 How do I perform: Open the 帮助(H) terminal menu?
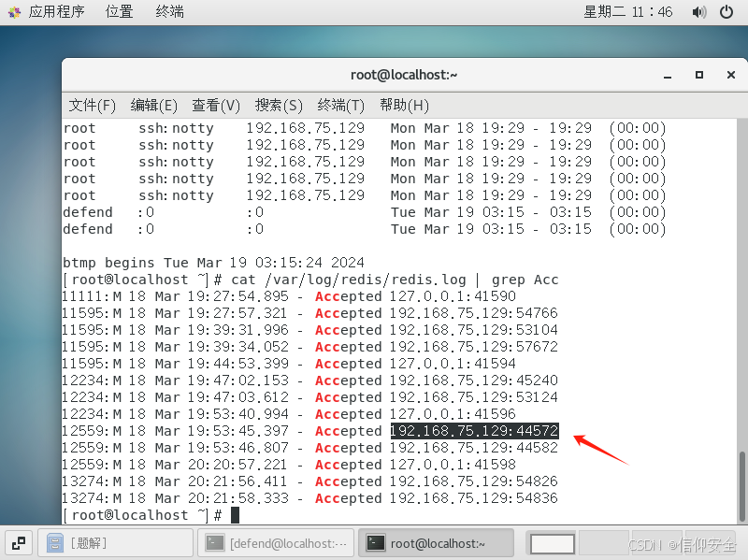click(404, 105)
